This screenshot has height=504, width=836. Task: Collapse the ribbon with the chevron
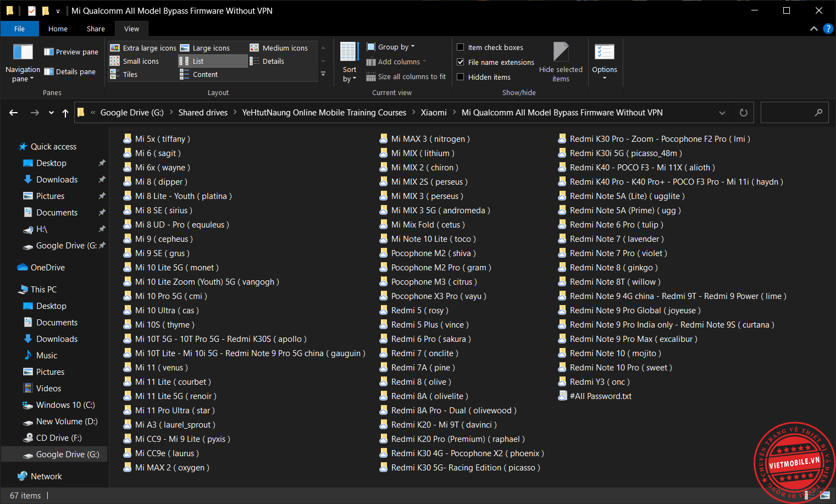point(814,29)
